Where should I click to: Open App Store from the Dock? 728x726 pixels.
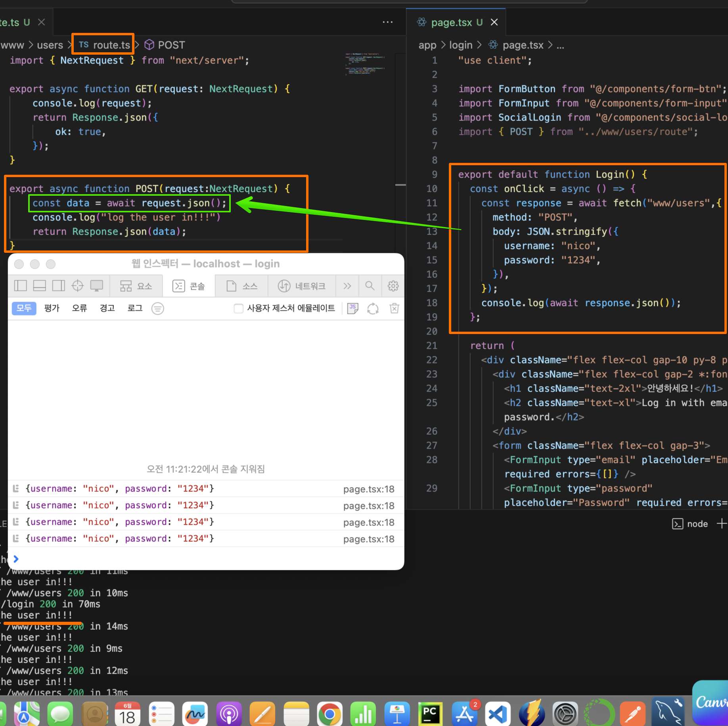465,713
